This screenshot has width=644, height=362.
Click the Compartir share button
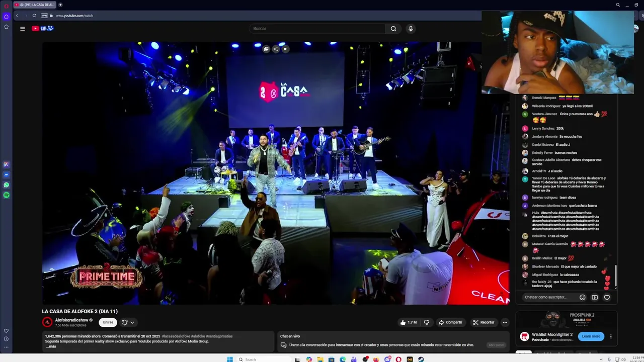[450, 322]
